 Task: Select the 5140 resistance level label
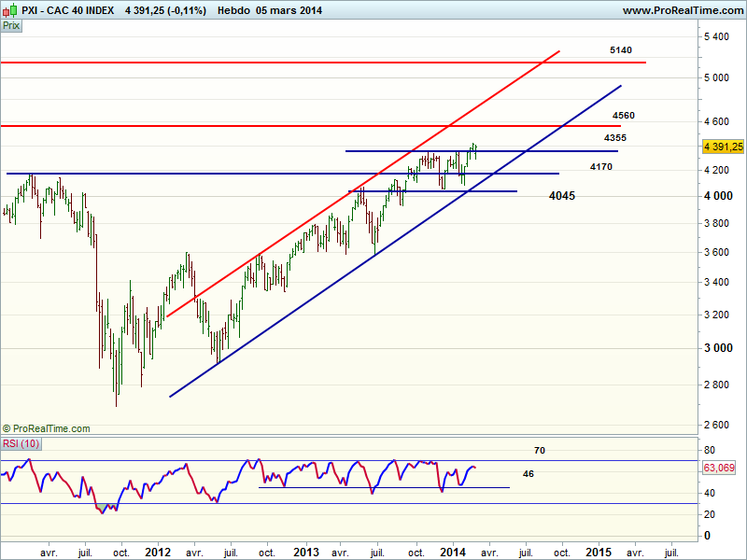tap(621, 49)
